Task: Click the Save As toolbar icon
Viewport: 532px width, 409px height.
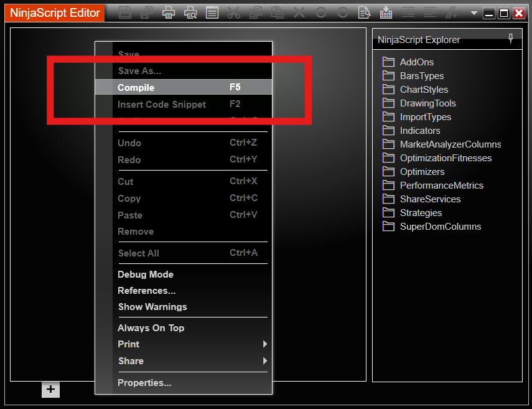Action: pyautogui.click(x=147, y=12)
